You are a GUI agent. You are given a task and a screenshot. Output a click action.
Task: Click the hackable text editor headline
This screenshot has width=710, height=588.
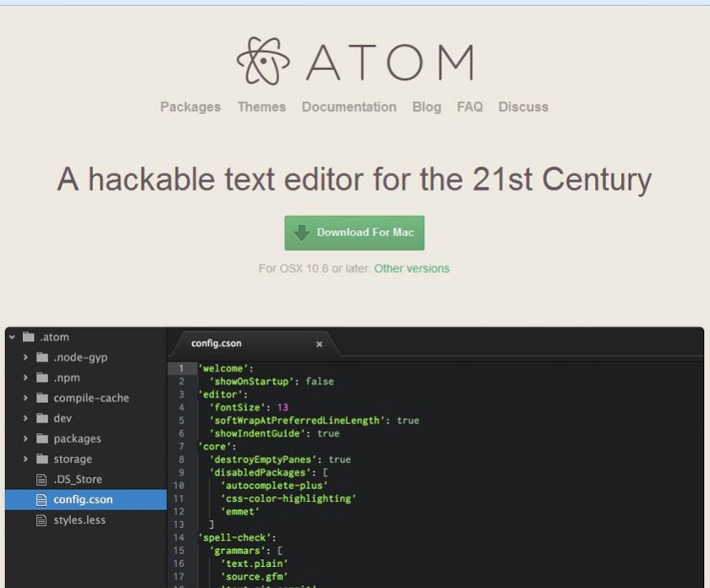click(x=355, y=179)
